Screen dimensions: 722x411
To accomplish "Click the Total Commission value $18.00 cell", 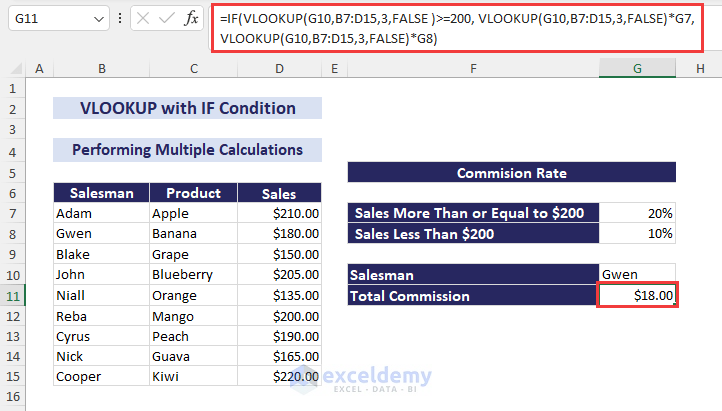I will pos(637,296).
